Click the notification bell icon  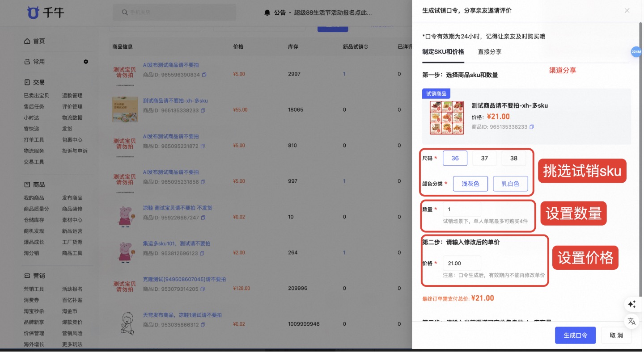click(267, 13)
